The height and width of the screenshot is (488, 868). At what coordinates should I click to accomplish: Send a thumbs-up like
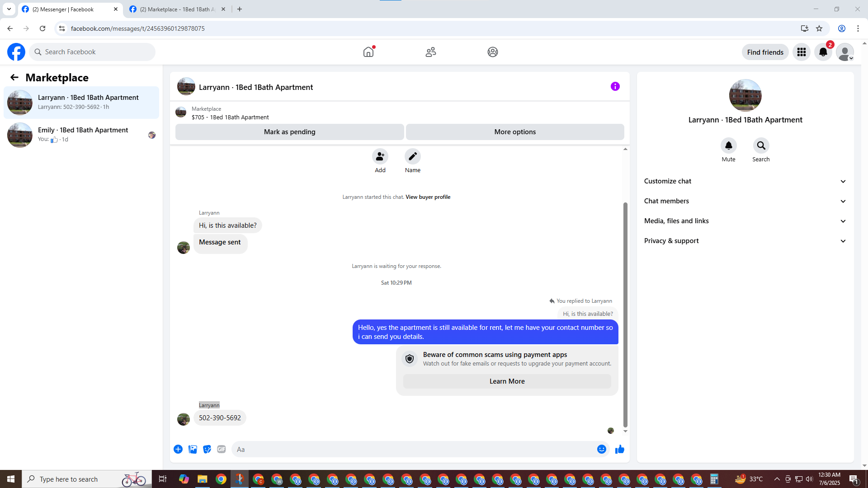click(619, 449)
